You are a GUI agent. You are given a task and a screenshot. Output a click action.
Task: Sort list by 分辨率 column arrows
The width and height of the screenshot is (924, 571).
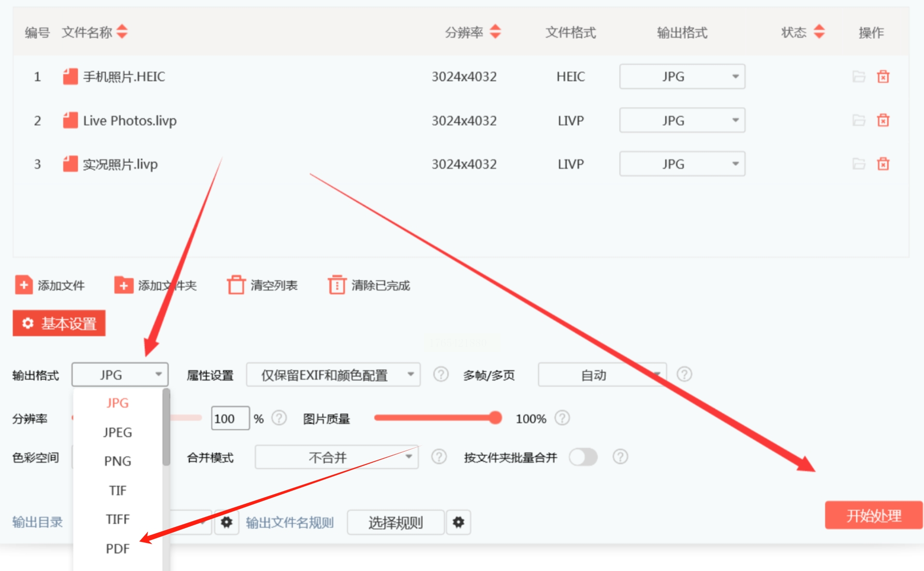point(495,32)
